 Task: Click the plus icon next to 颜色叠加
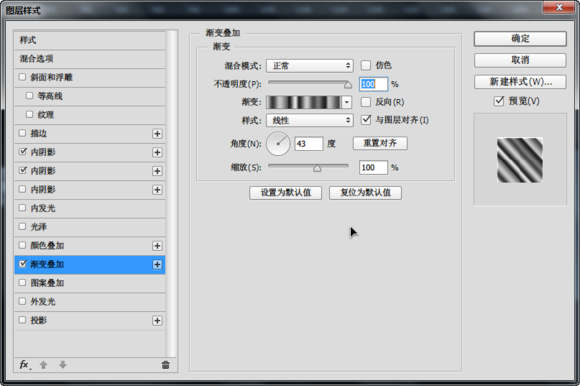click(157, 246)
